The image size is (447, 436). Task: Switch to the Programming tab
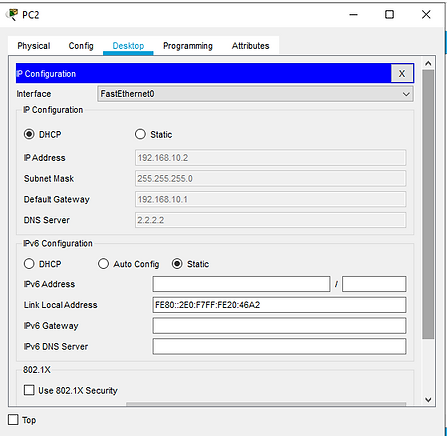[188, 46]
